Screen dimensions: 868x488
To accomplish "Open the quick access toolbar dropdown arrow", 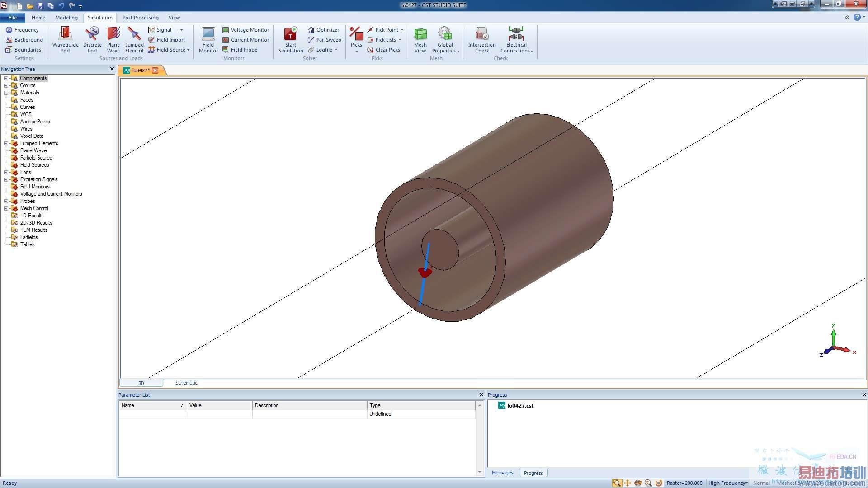I will pyautogui.click(x=80, y=6).
